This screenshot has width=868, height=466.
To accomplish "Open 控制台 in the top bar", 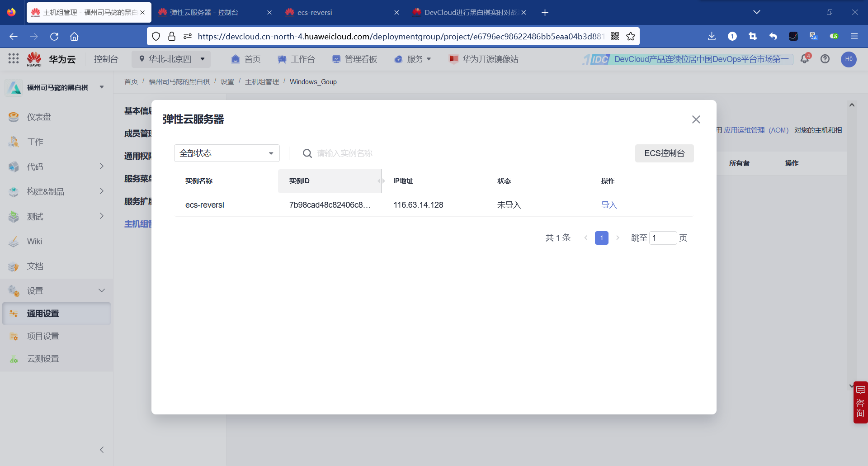I will point(106,59).
